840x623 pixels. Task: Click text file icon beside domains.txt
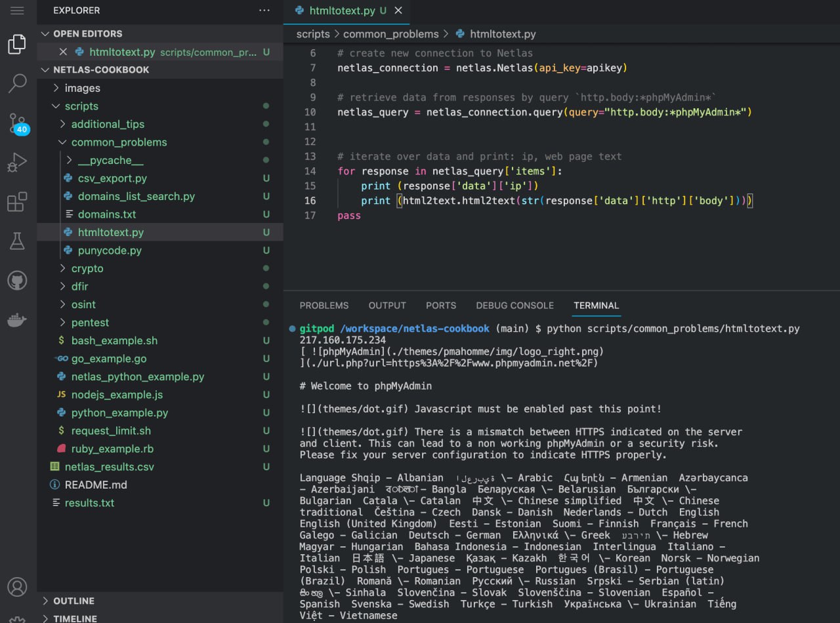68,214
